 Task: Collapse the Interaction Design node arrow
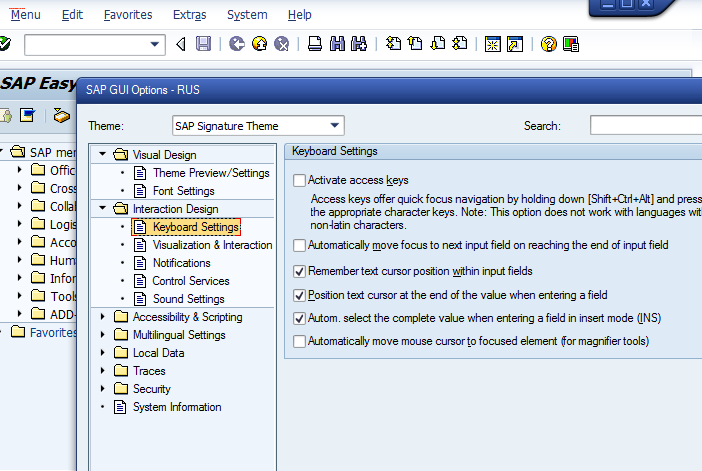click(103, 208)
